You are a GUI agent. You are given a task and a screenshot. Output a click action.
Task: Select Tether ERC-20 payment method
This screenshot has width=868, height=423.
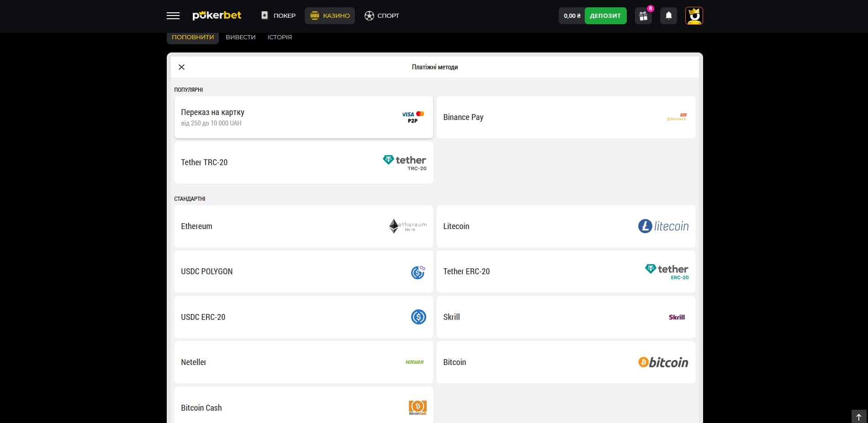(x=566, y=272)
